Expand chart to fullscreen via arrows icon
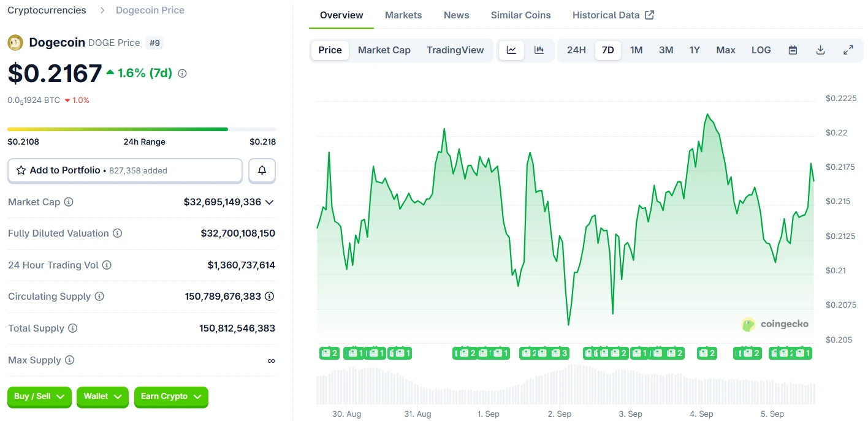 [x=848, y=50]
